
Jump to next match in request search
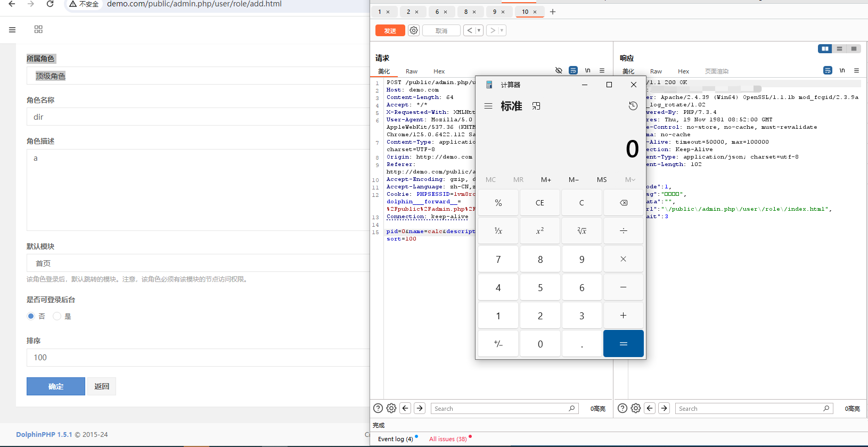[x=420, y=408]
